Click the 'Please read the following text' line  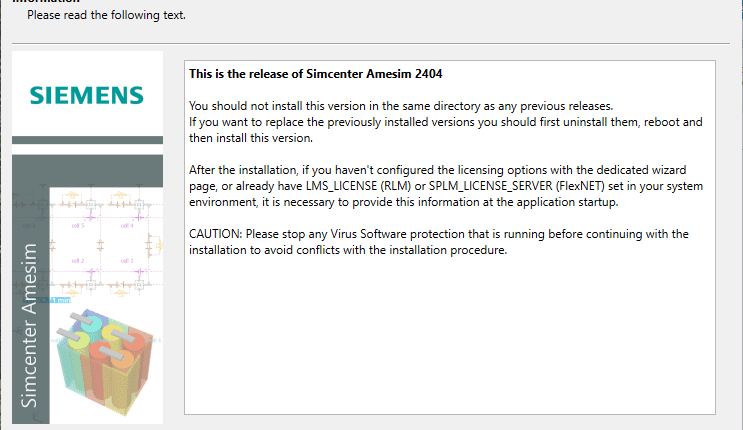(x=106, y=15)
